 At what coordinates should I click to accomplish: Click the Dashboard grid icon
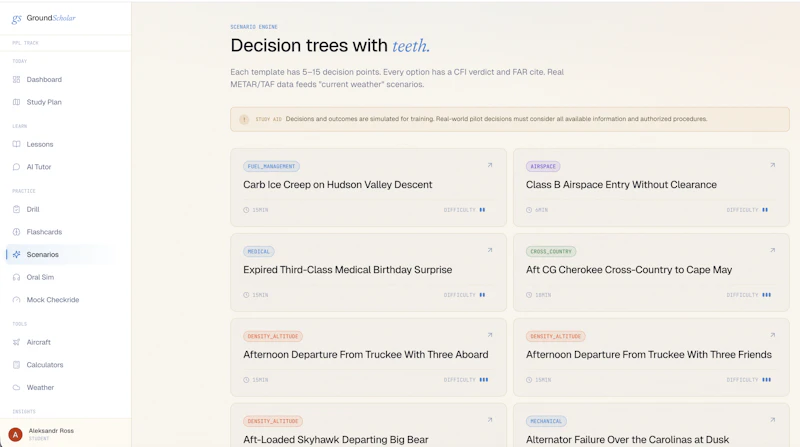pos(16,80)
